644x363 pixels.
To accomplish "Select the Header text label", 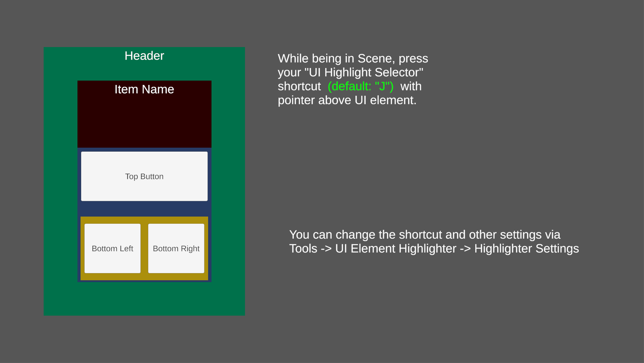I will (144, 56).
